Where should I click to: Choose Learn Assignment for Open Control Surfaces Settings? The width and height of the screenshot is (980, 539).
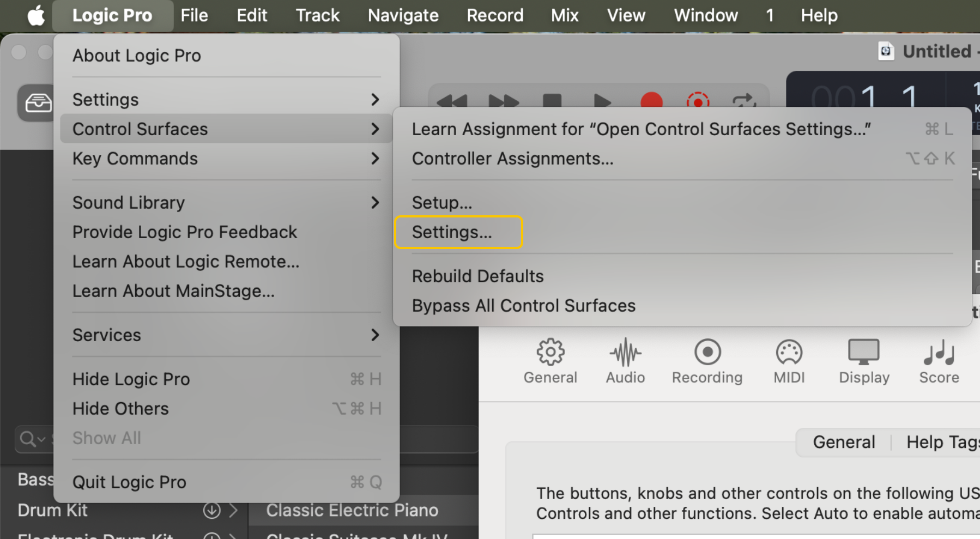click(x=682, y=129)
